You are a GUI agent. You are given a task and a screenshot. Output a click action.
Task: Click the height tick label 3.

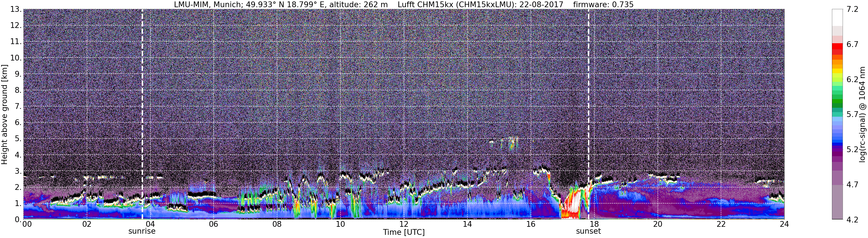pyautogui.click(x=18, y=171)
